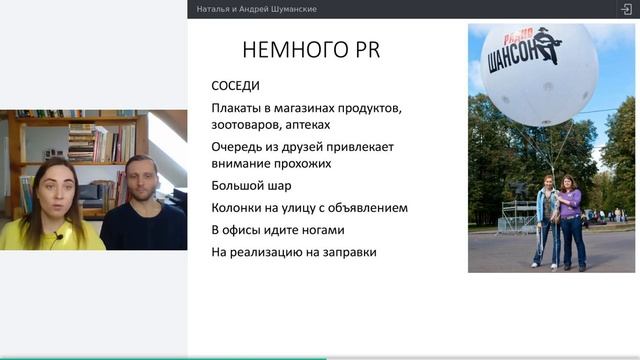
Task: Click the balloon photo on the slide
Action: click(x=551, y=148)
